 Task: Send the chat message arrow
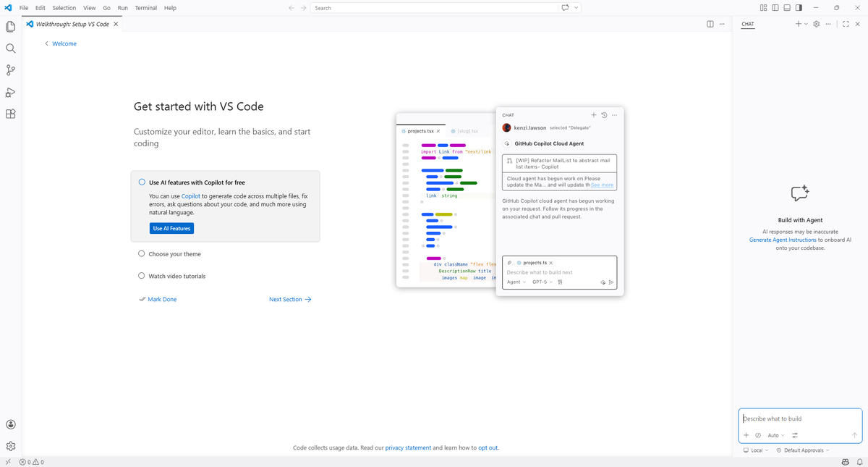point(854,435)
